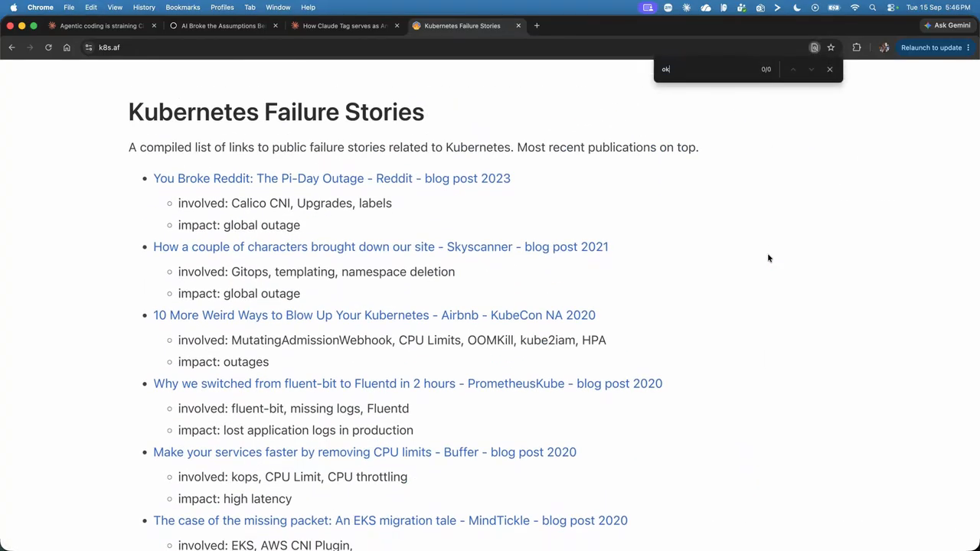The height and width of the screenshot is (551, 980).
Task: Open the Reddit Pi-Day Outage link
Action: (332, 178)
